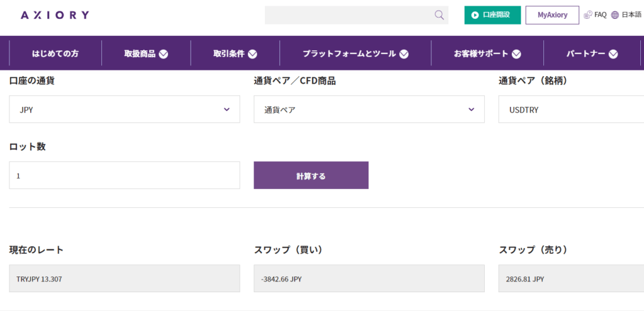This screenshot has width=644, height=311.
Task: Open the 口座の通貨 JPY dropdown
Action: tap(125, 109)
